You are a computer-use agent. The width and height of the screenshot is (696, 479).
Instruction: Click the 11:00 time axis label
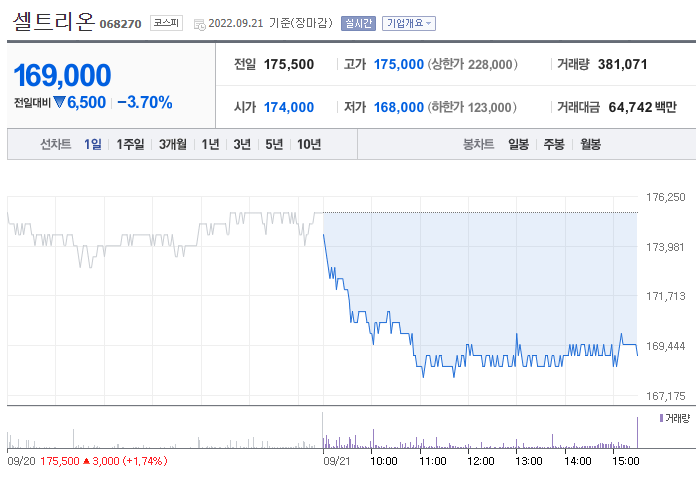(x=432, y=461)
